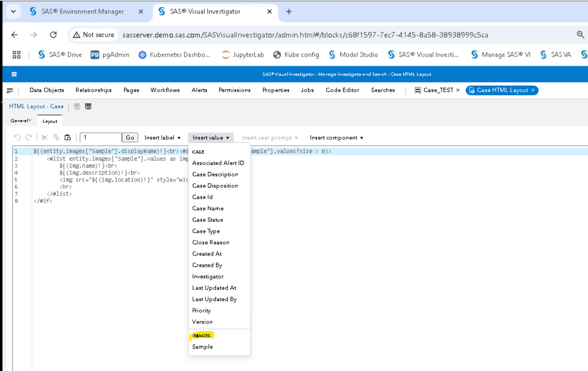Open the preview icon beside the save icon

point(88,106)
